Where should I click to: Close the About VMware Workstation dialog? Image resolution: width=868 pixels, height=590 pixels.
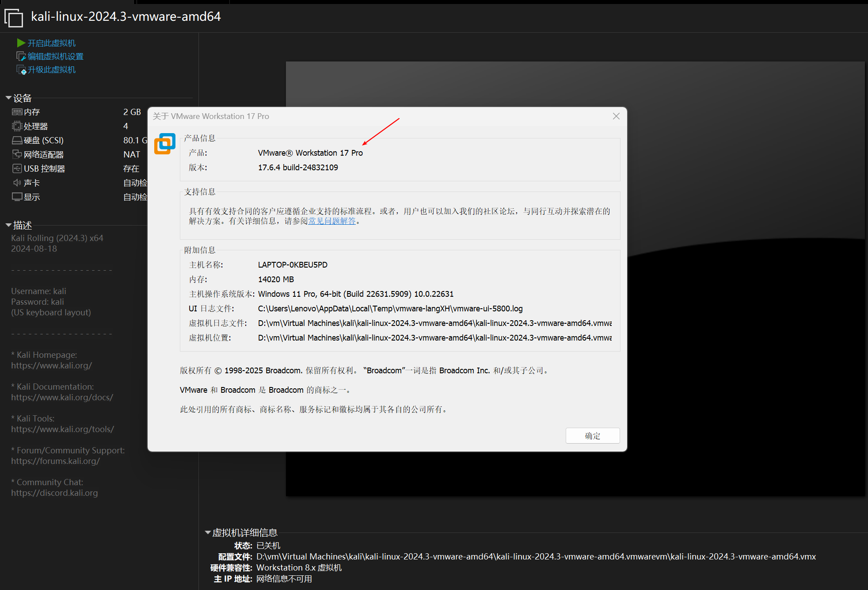616,116
